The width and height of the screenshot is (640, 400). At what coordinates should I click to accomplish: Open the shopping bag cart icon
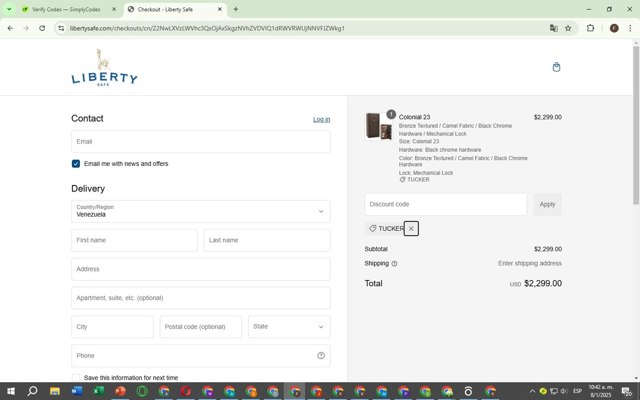coord(556,67)
